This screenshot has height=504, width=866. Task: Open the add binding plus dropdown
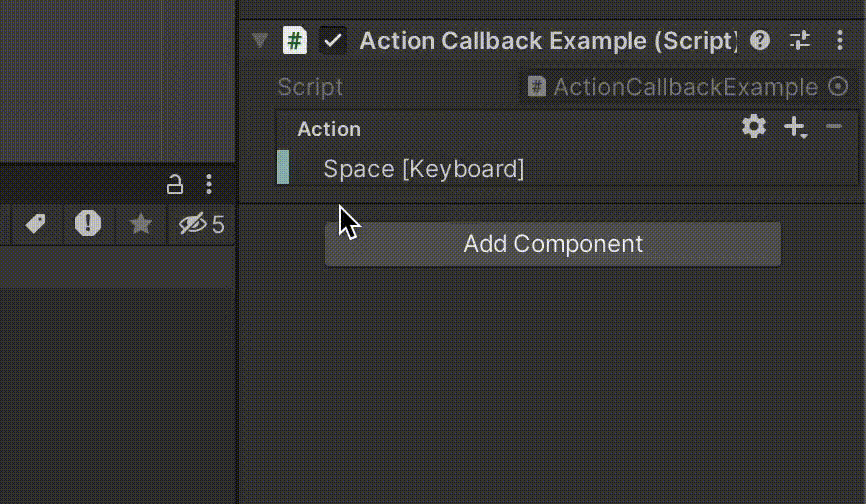pos(795,127)
